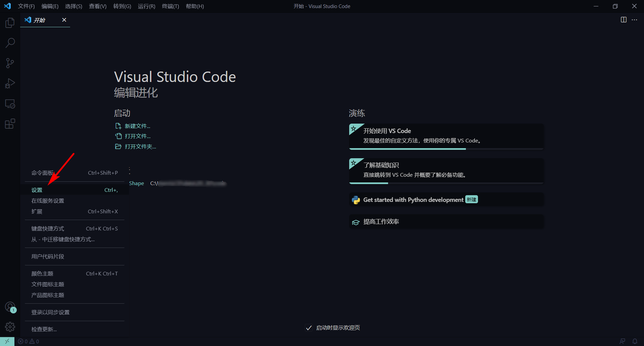Open Remote Explorer view
The width and height of the screenshot is (644, 346).
tap(10, 104)
